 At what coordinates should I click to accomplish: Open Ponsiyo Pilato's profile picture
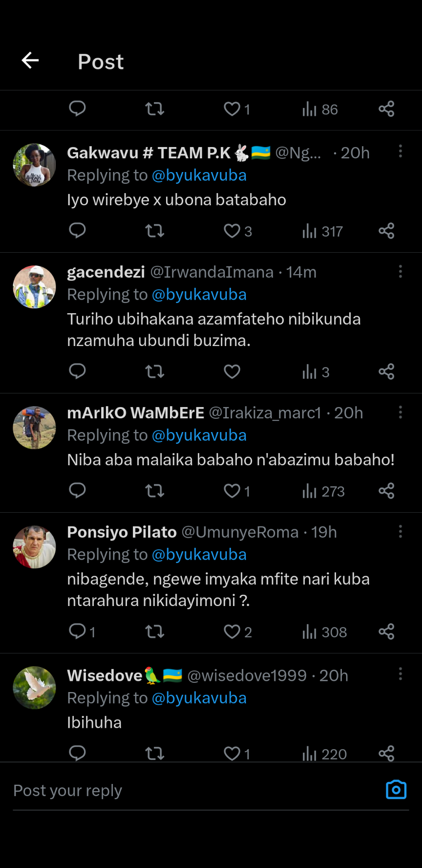(x=34, y=547)
